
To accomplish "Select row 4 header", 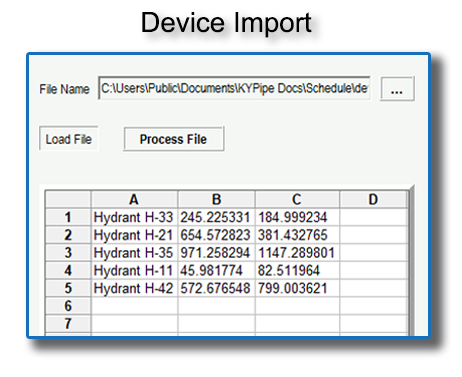I will coord(68,270).
